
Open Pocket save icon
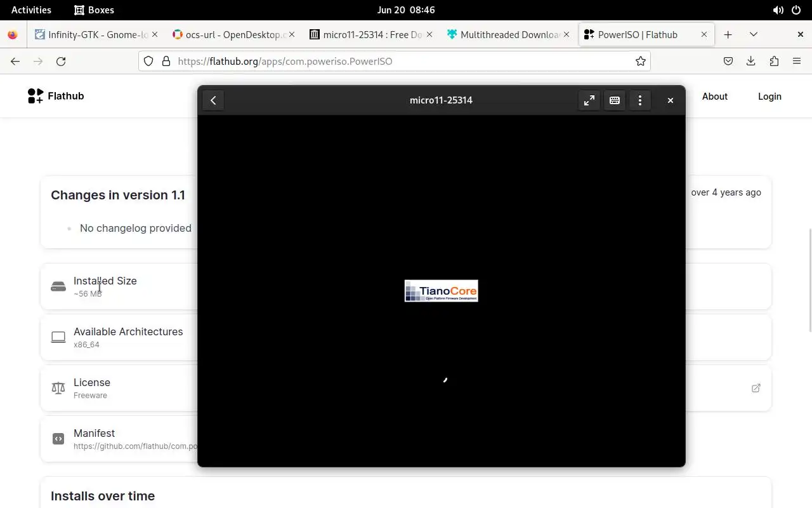pos(728,61)
